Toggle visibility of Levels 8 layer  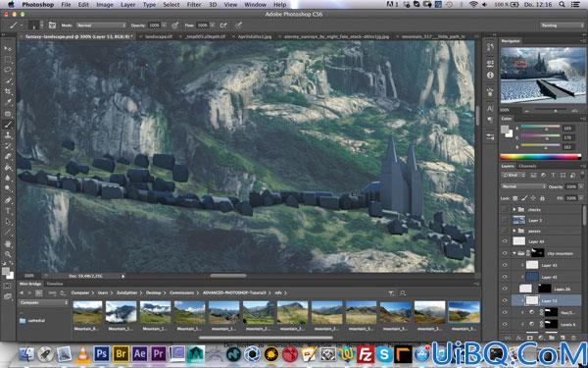505,324
